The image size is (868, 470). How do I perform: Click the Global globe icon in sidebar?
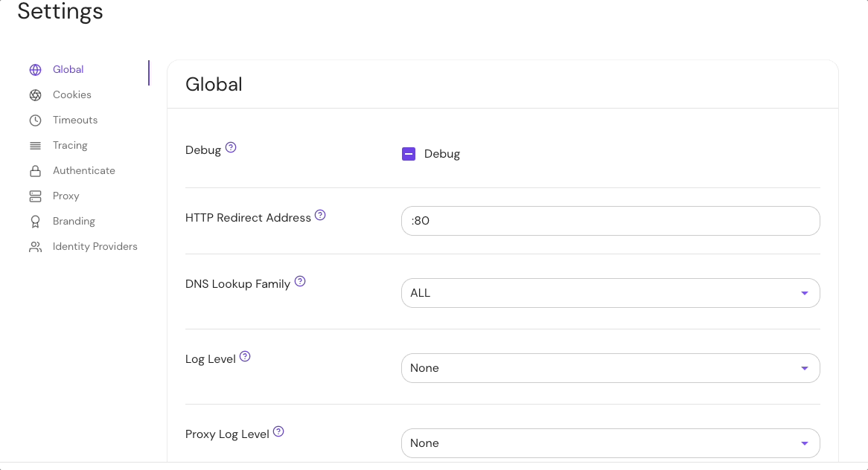[35, 70]
